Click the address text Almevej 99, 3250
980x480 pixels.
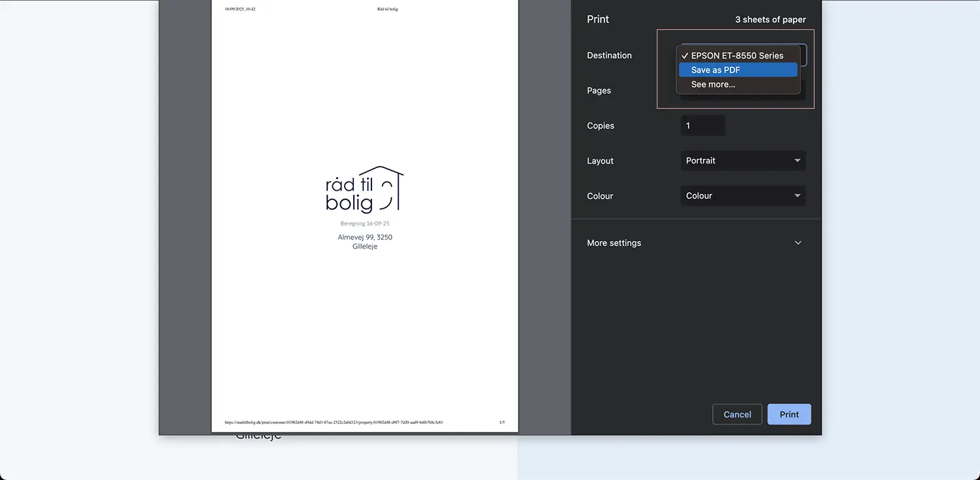pyautogui.click(x=365, y=237)
